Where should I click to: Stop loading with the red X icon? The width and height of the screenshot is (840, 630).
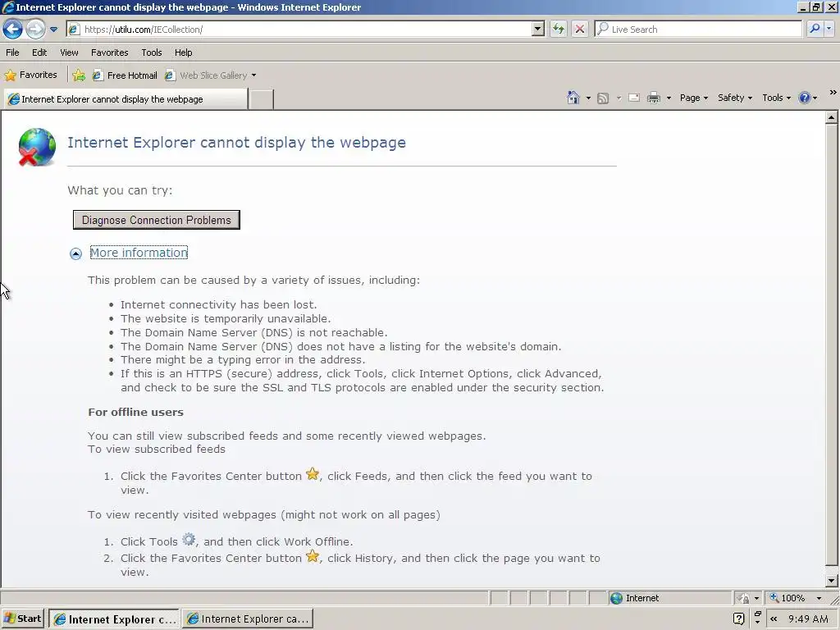tap(580, 29)
